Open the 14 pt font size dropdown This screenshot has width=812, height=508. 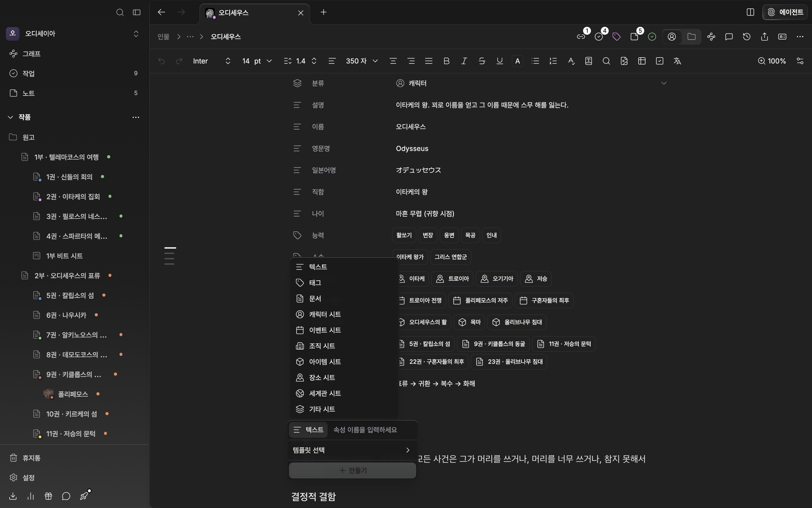click(257, 61)
